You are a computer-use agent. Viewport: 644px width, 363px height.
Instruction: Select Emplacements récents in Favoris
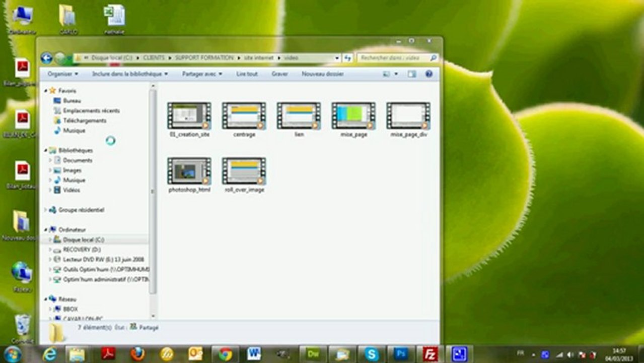coord(91,110)
